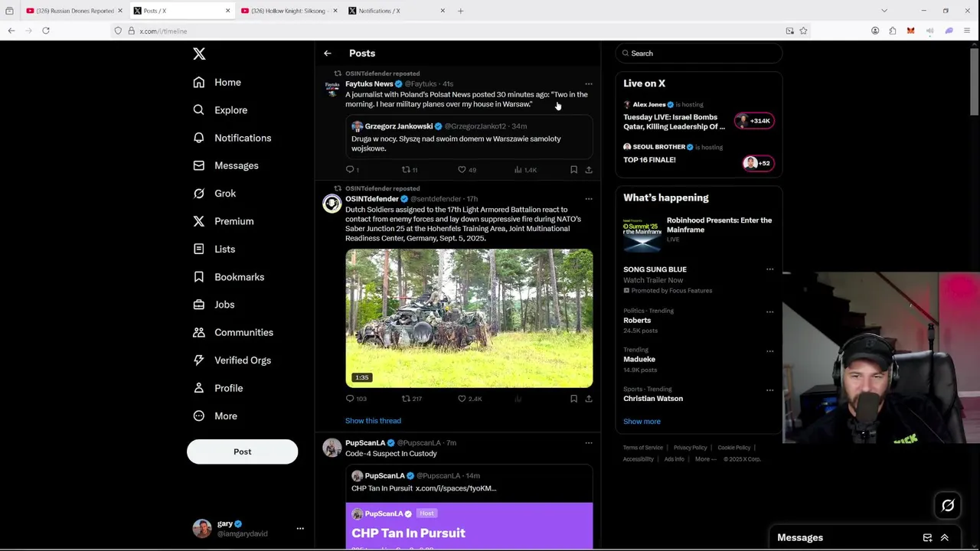Switch to Russian Drones Reported tab
The image size is (980, 551).
coord(74,11)
